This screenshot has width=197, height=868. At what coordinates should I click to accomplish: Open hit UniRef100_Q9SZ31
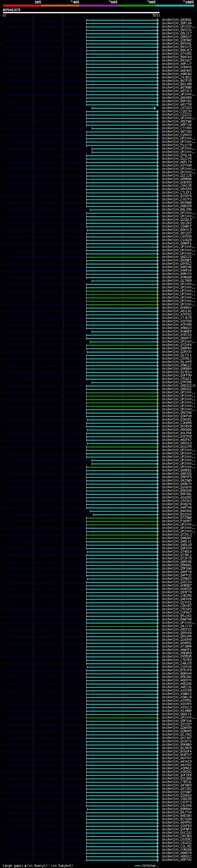point(176,30)
